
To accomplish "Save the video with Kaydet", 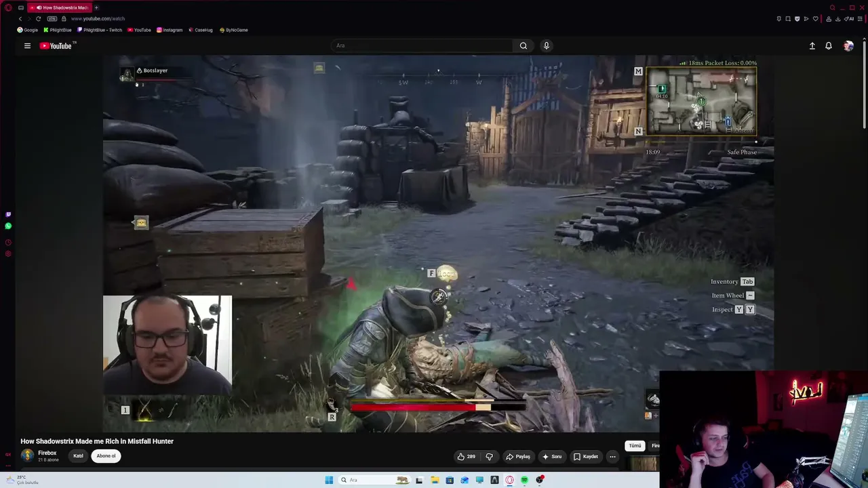I will coord(586,457).
